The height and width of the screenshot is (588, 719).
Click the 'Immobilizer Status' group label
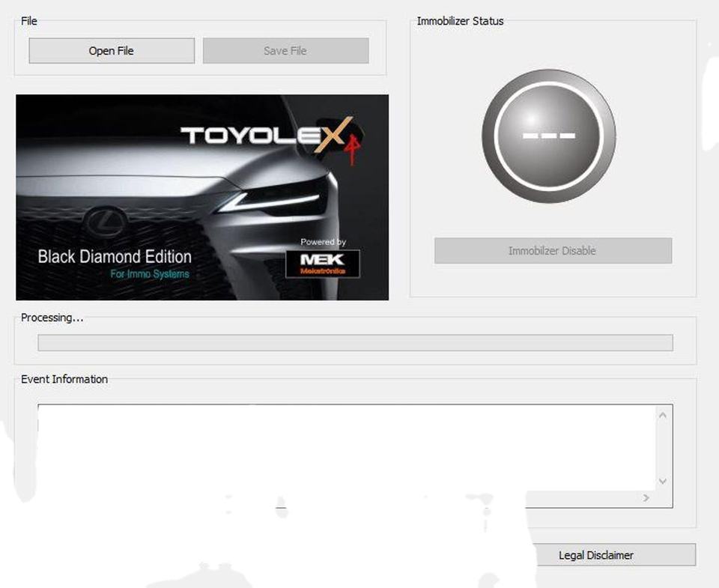460,21
